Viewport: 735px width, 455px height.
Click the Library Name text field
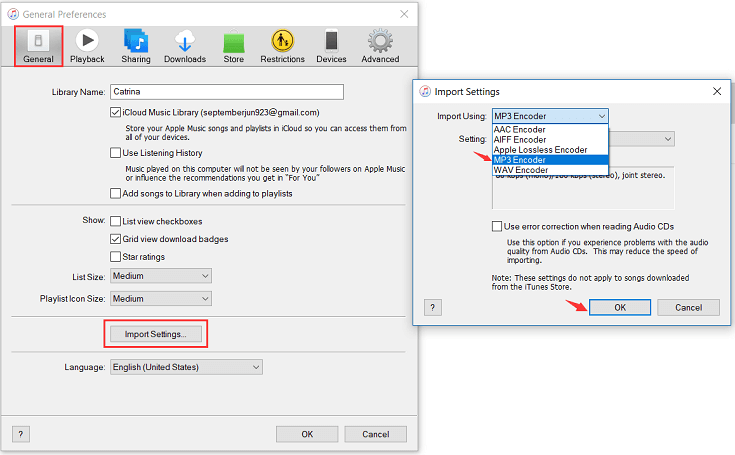(x=226, y=91)
